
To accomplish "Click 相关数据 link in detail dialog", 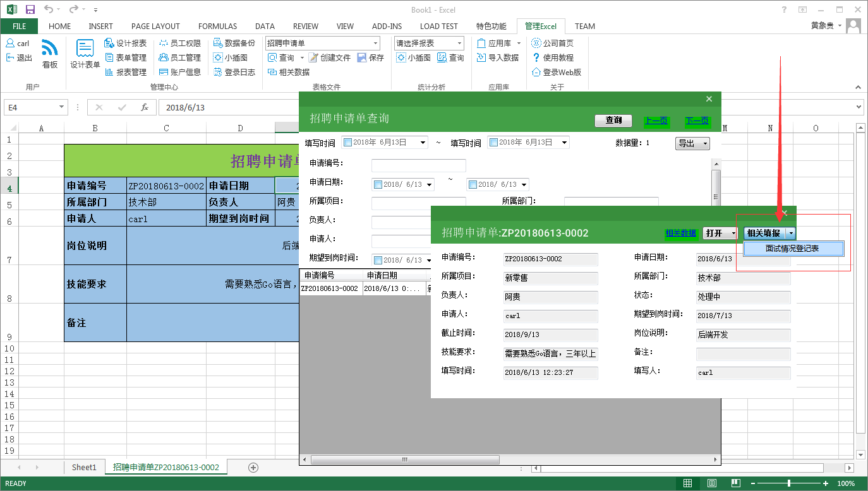I will click(680, 233).
